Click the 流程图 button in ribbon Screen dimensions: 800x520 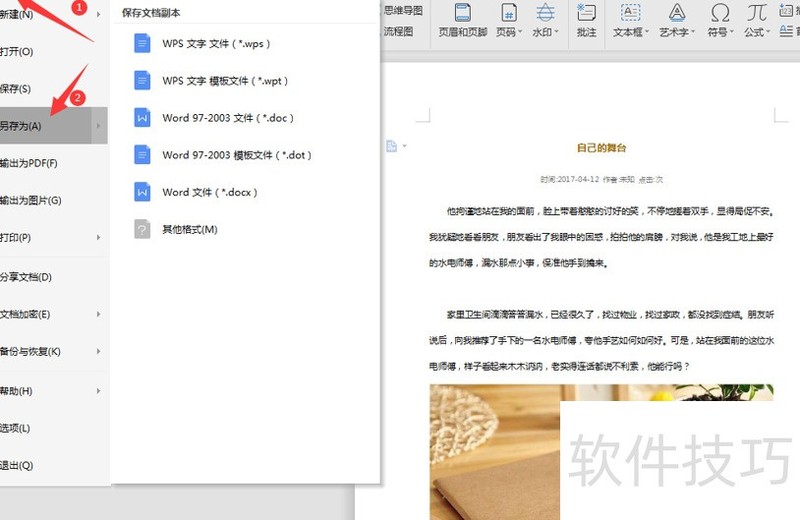(398, 32)
